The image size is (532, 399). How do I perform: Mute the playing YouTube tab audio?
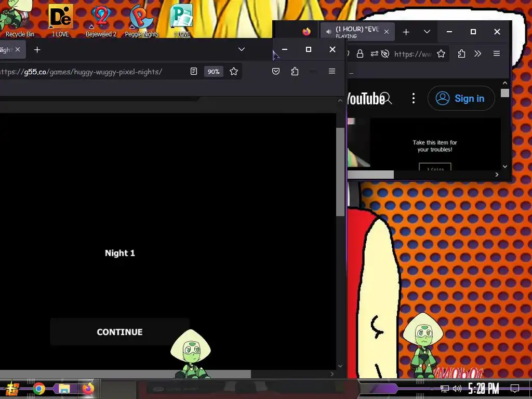(329, 32)
